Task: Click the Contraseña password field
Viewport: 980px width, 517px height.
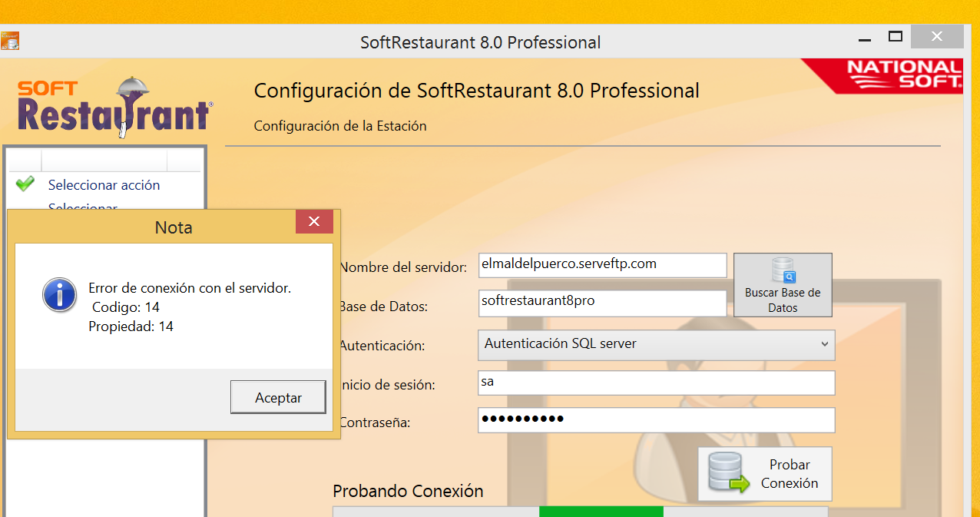Action: pos(656,420)
